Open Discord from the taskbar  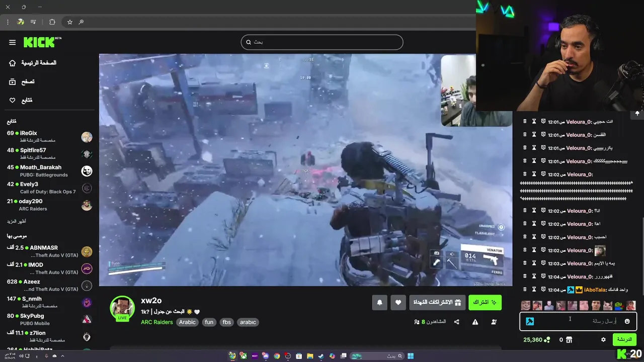[266, 356]
